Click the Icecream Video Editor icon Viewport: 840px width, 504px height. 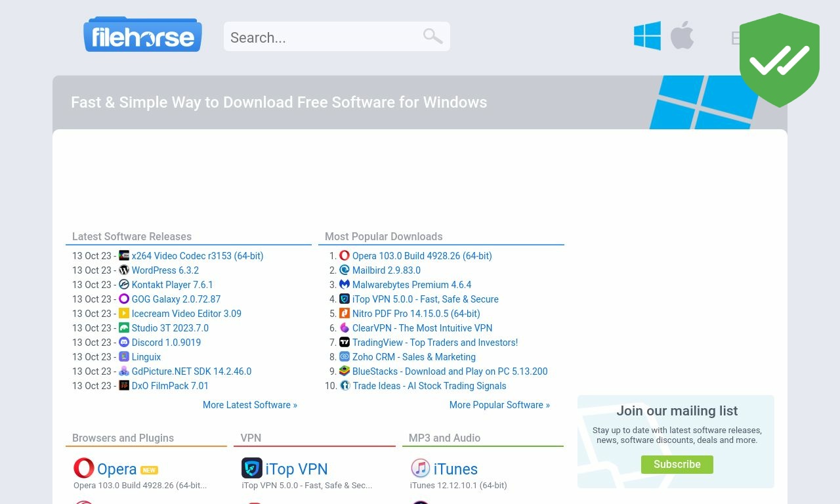[124, 313]
